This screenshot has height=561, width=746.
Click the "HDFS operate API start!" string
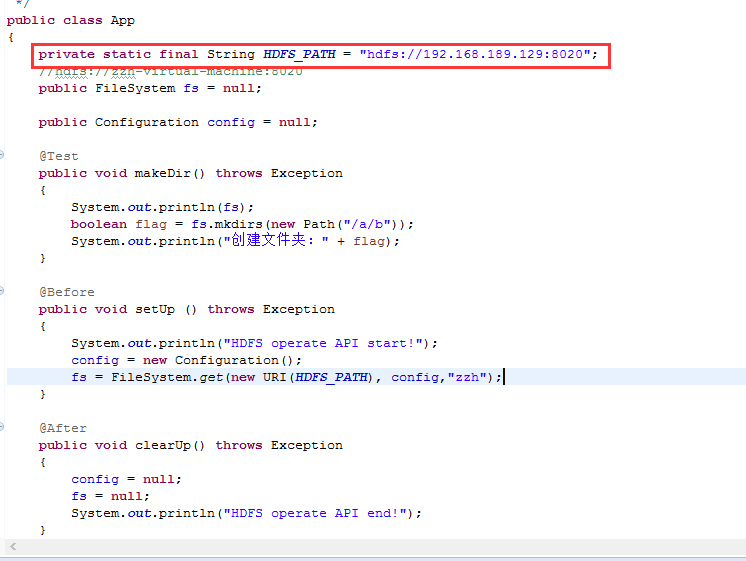[324, 344]
